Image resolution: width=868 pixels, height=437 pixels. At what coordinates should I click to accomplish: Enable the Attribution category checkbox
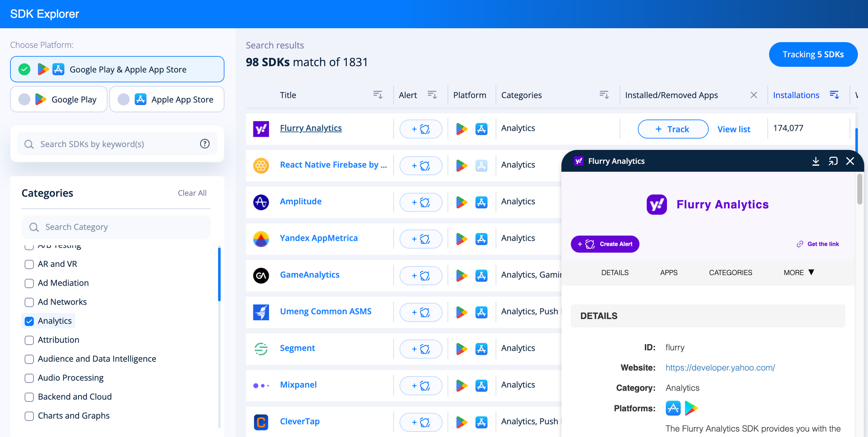[x=29, y=340]
